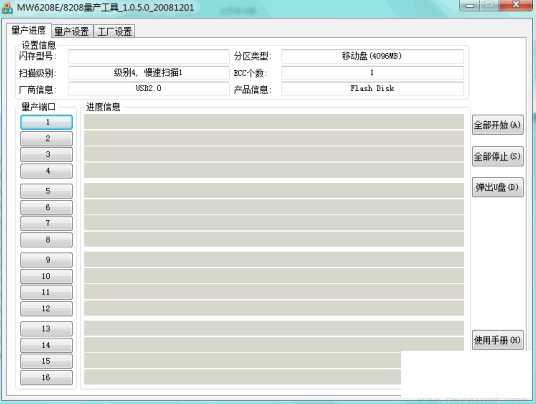Click the progress bar for port 1
Viewport: 536px width, 404px height.
(274, 122)
